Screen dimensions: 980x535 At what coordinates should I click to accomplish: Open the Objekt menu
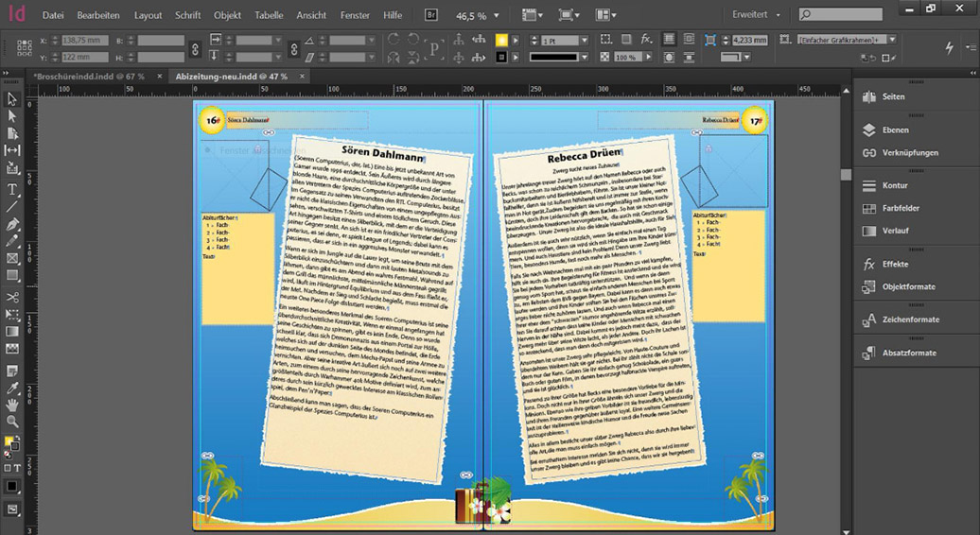(x=227, y=15)
